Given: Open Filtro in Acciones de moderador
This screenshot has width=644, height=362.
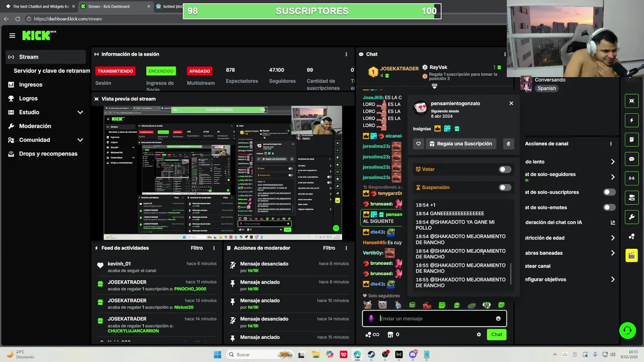Looking at the screenshot, I should pos(329,248).
